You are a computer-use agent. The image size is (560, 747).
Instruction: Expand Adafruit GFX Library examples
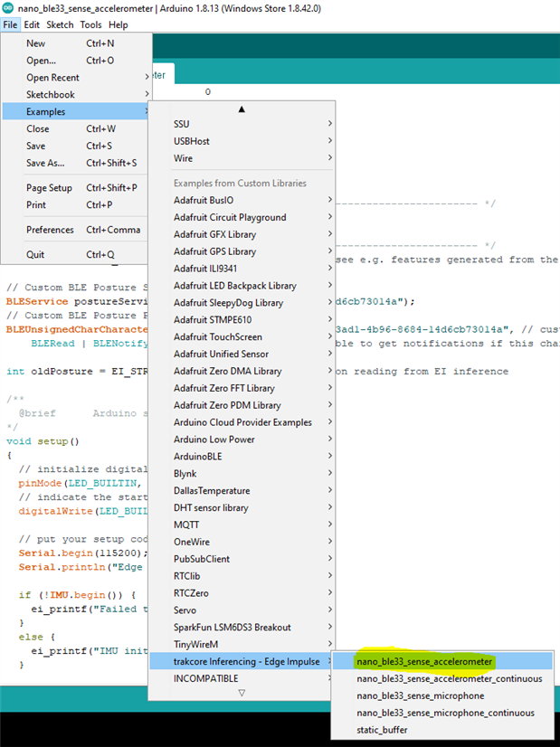(x=242, y=235)
